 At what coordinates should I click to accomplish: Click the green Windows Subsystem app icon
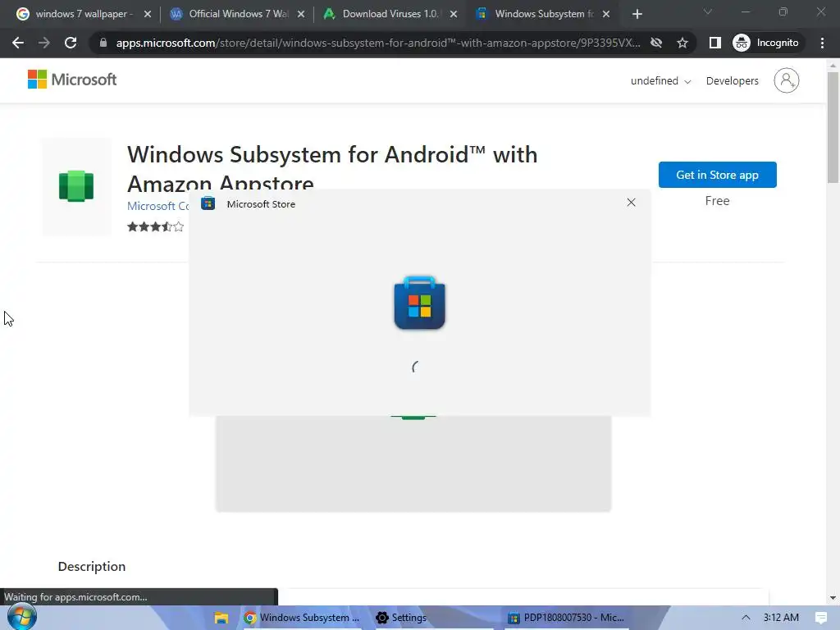pos(76,186)
